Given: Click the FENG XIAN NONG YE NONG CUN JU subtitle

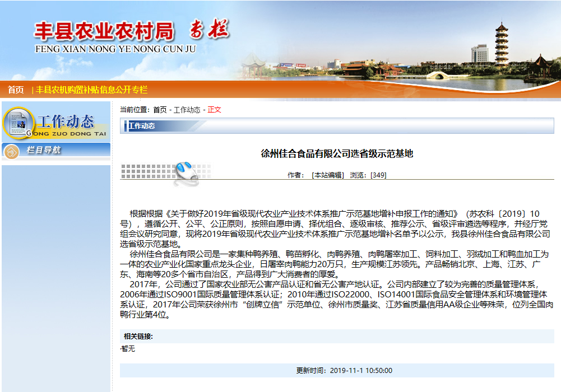Looking at the screenshot, I should coord(115,49).
